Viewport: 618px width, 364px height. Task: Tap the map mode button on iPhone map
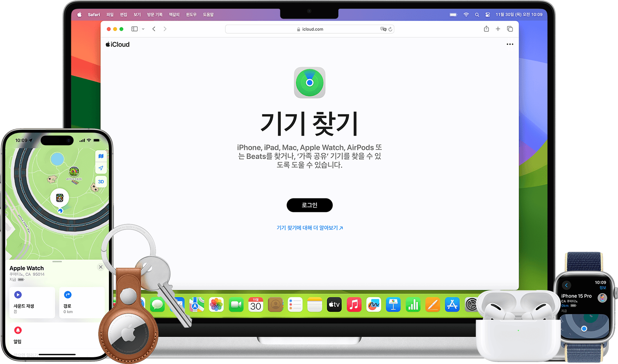101,156
